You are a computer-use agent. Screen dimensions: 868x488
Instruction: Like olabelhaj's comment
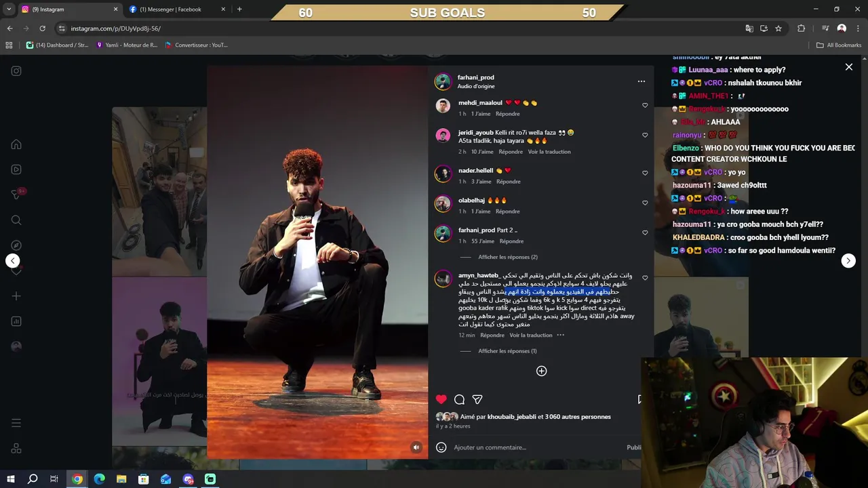pyautogui.click(x=645, y=203)
